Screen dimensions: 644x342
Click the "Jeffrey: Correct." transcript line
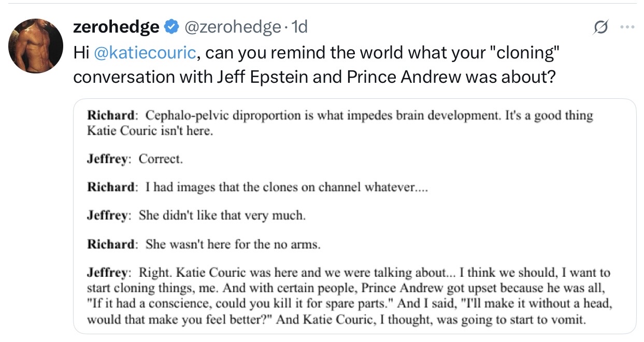point(135,159)
